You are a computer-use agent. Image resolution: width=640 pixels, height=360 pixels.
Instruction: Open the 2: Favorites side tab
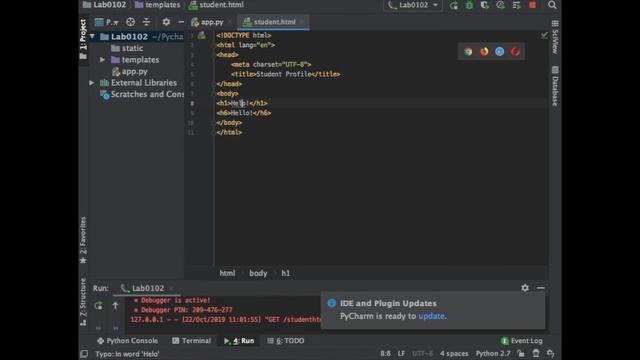[83, 240]
